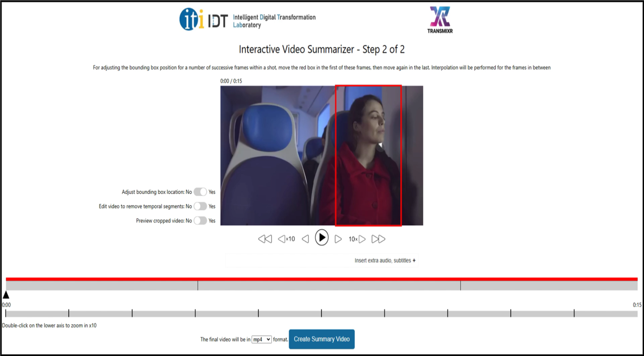Image resolution: width=644 pixels, height=356 pixels.
Task: Turn on Preview cropped video switch
Action: [x=200, y=221]
